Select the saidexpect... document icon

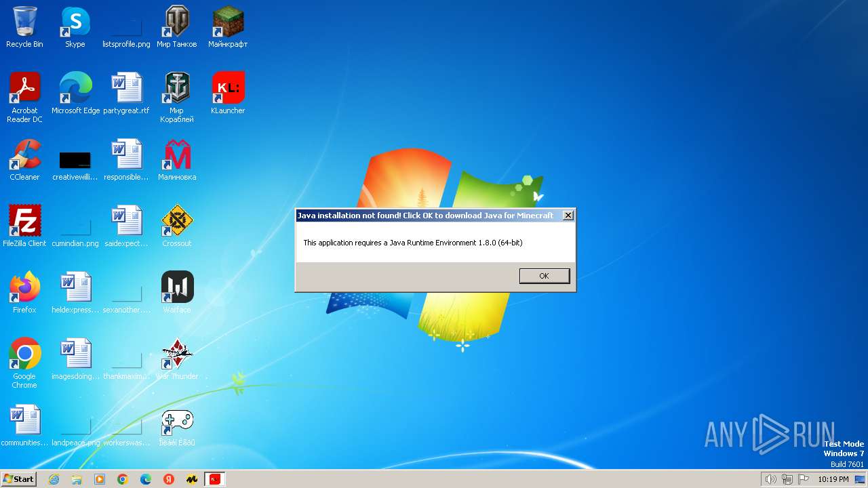click(126, 226)
